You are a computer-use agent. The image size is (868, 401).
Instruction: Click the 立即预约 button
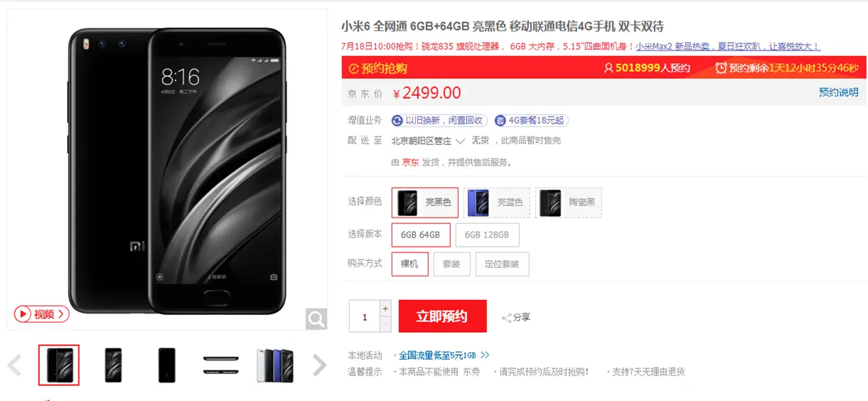click(442, 316)
